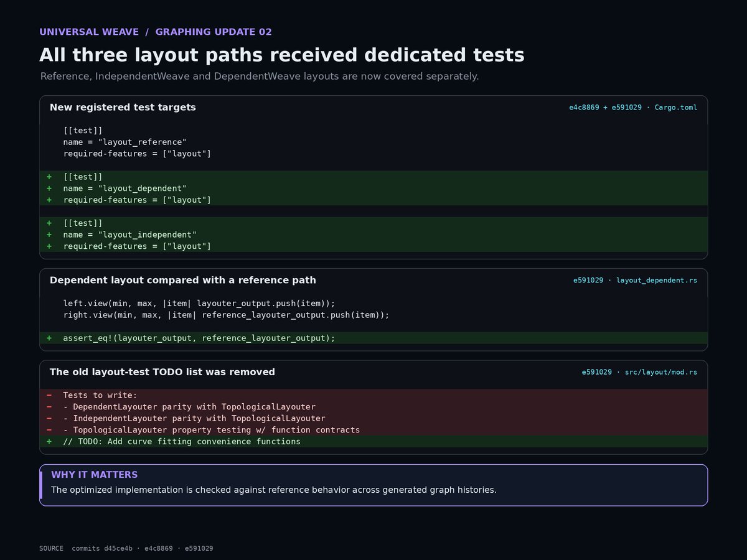Click the 'WHY IT MATTERS' label

point(95,475)
